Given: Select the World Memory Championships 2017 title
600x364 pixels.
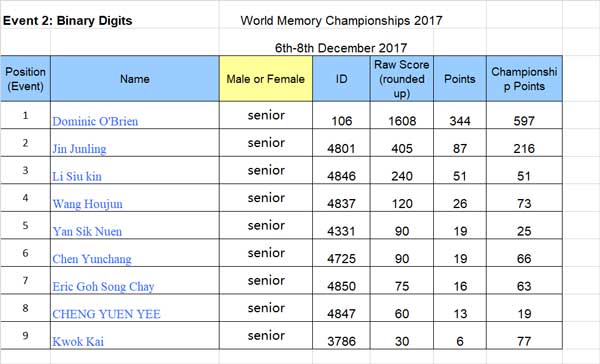Looking at the screenshot, I should click(341, 21).
